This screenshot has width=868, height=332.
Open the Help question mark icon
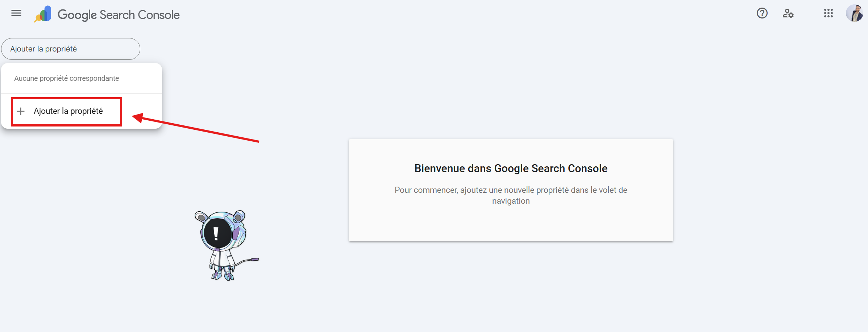(x=762, y=13)
